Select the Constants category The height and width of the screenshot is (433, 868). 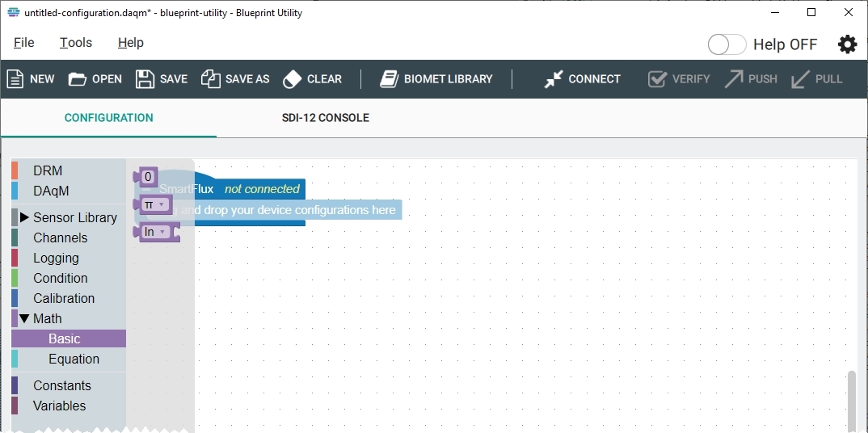click(x=69, y=385)
